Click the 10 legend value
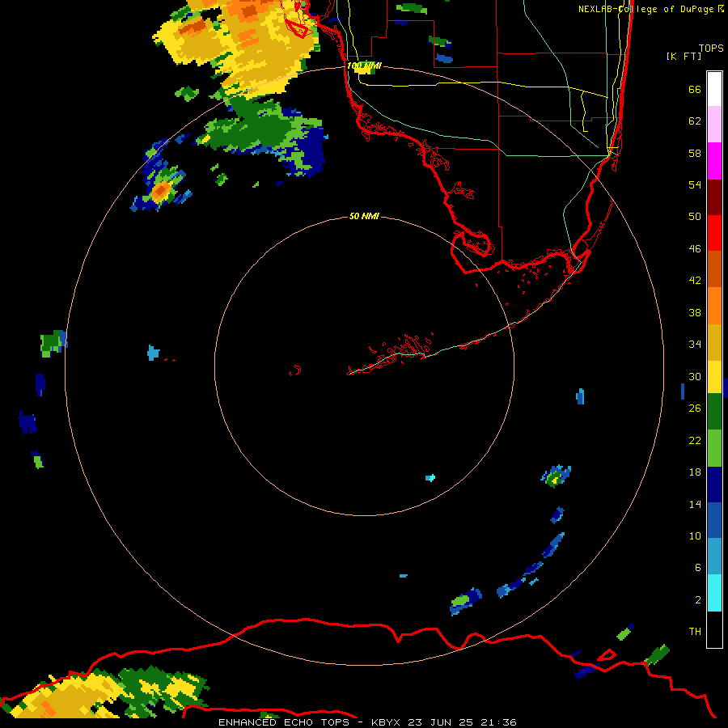The image size is (728, 728). [x=695, y=535]
